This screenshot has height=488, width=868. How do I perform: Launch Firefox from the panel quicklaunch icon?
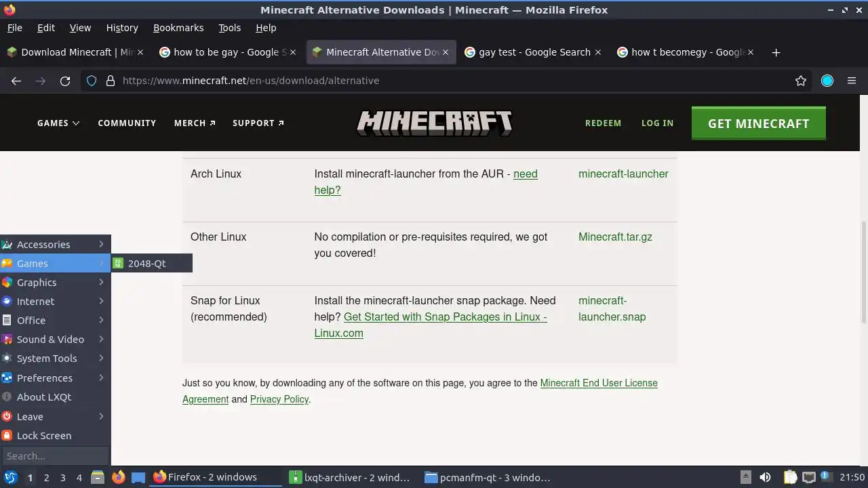point(118,478)
